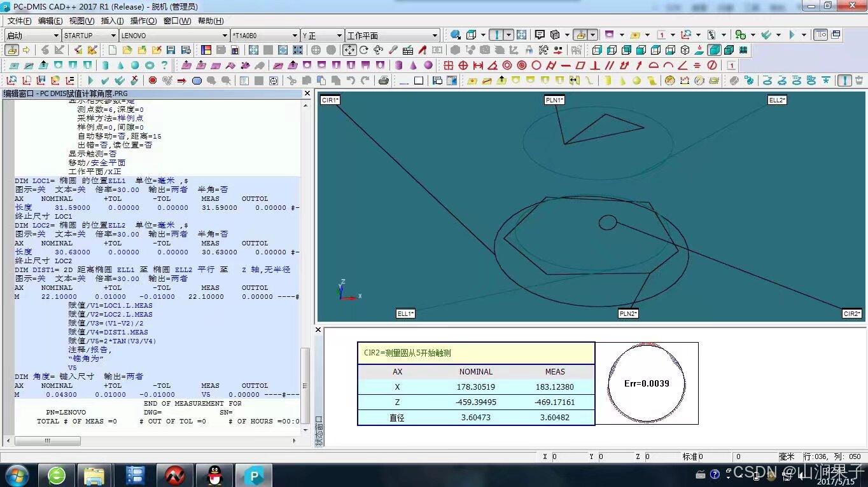Click the PLN1* feature label
Image resolution: width=868 pixels, height=487 pixels.
pyautogui.click(x=554, y=100)
